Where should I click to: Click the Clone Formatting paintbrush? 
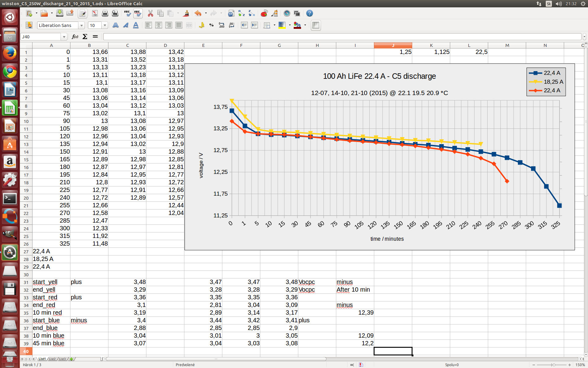tap(186, 13)
